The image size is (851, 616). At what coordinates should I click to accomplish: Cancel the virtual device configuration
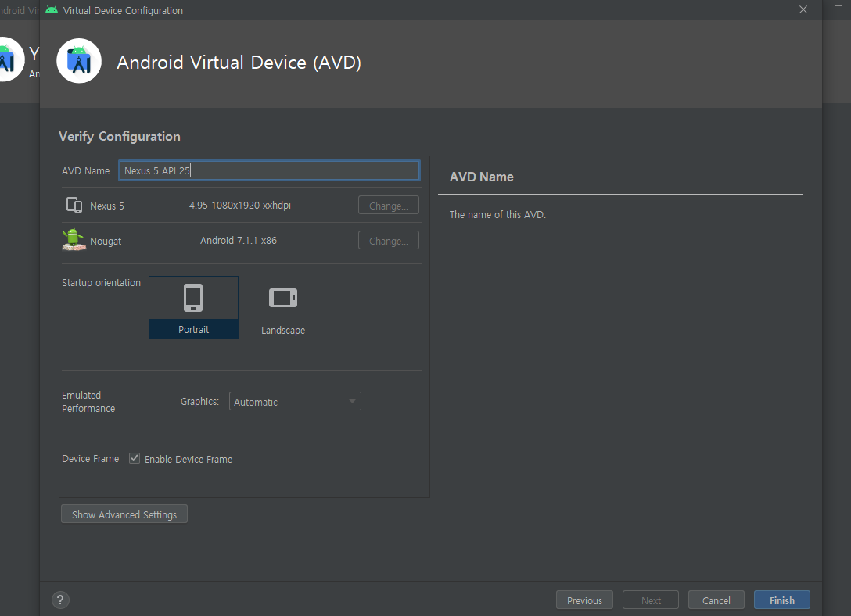(x=716, y=600)
